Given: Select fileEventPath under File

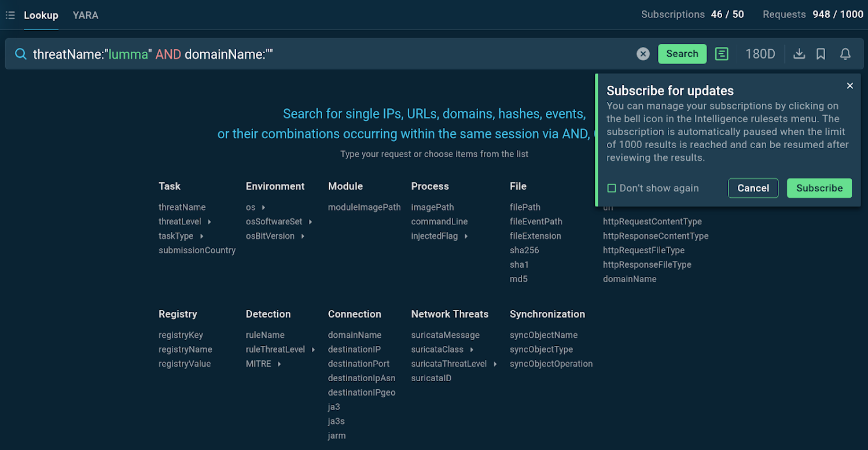Looking at the screenshot, I should pos(536,222).
